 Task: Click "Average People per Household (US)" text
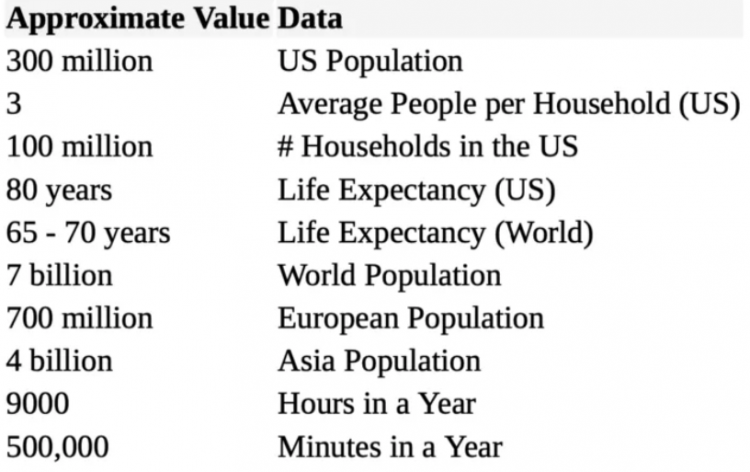point(508,104)
